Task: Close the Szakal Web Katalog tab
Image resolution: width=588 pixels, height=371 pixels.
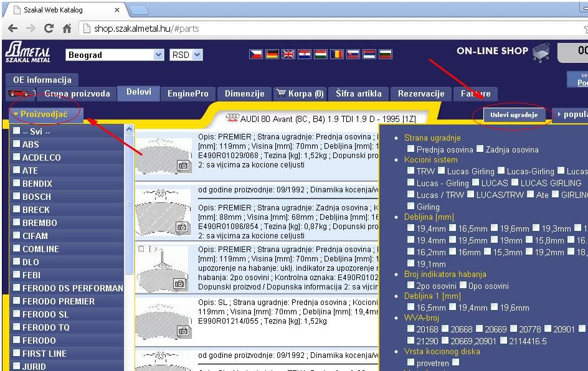Action: [117, 10]
